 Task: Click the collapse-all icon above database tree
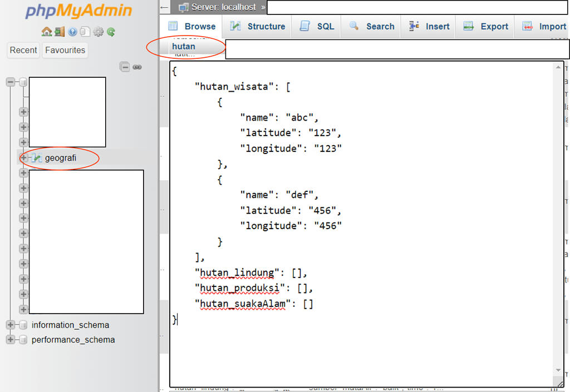pyautogui.click(x=125, y=67)
